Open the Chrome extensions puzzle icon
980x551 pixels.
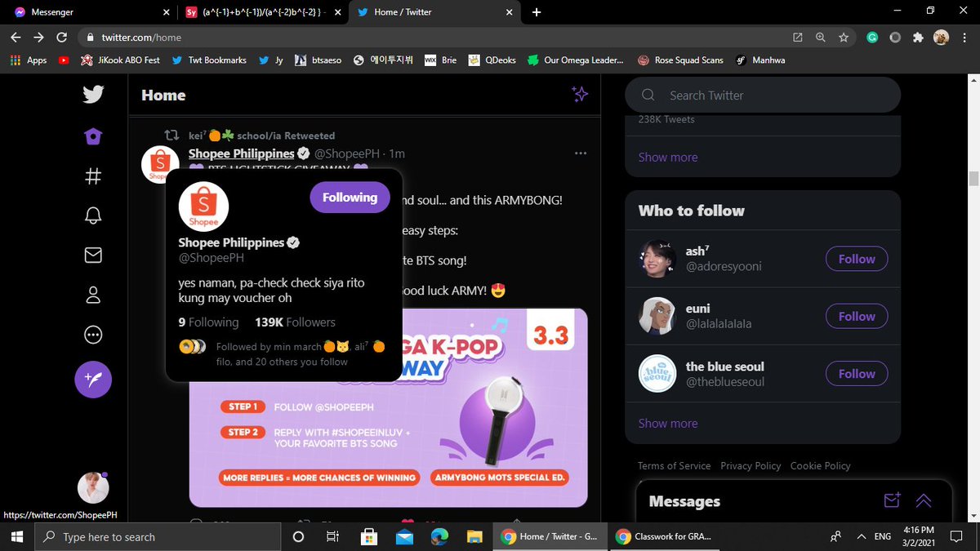(x=918, y=37)
